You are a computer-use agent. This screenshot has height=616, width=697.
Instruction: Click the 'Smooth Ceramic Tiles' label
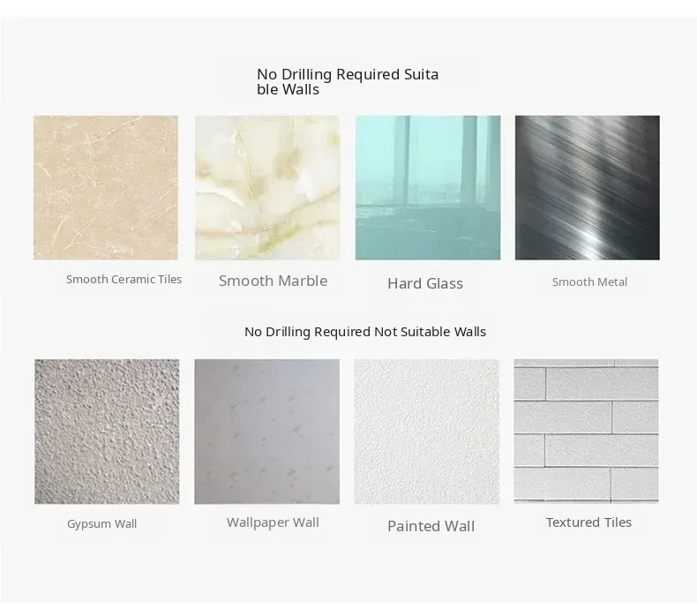pos(124,279)
